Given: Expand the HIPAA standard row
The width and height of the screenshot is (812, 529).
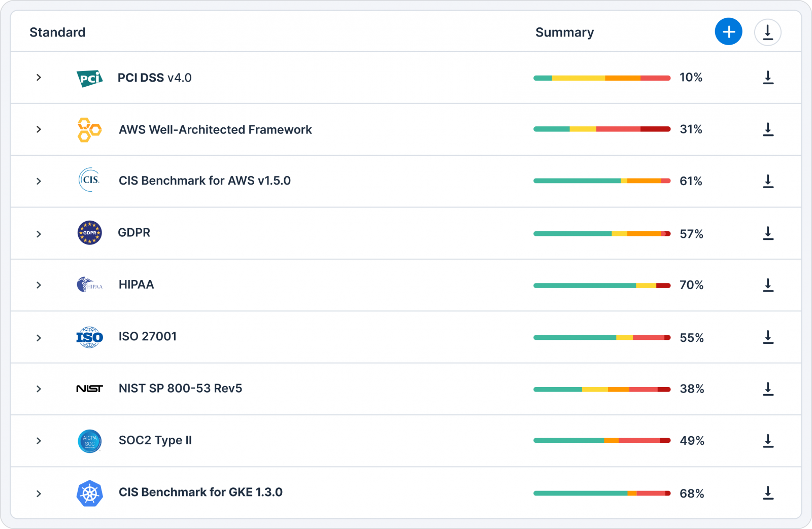Looking at the screenshot, I should click(x=39, y=285).
